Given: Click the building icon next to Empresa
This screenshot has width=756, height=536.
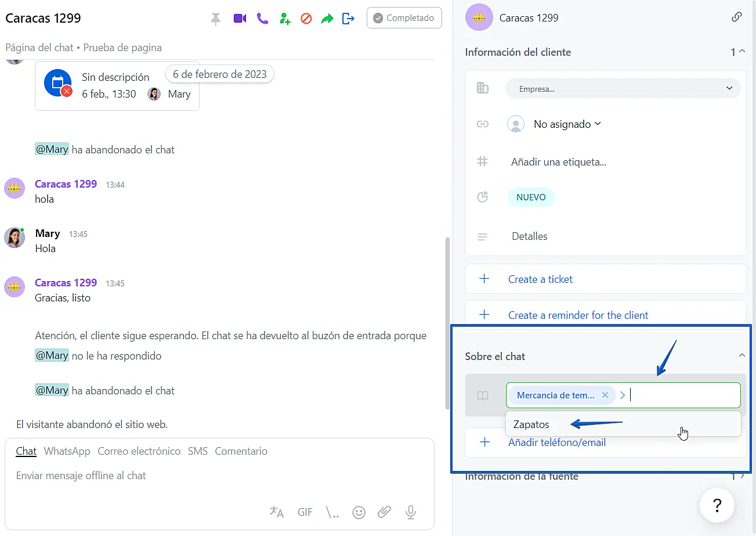Looking at the screenshot, I should (482, 88).
